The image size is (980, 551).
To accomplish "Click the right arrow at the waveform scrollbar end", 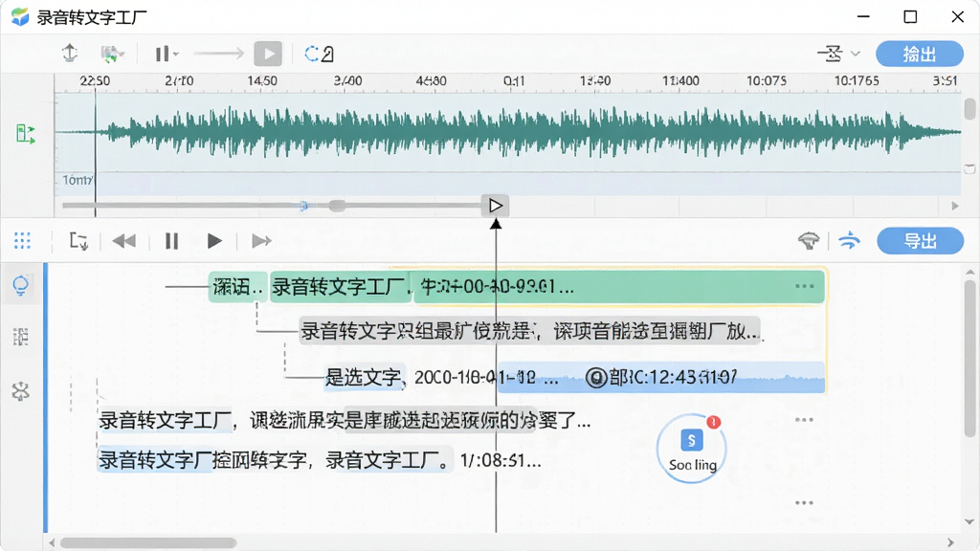I will [x=954, y=206].
